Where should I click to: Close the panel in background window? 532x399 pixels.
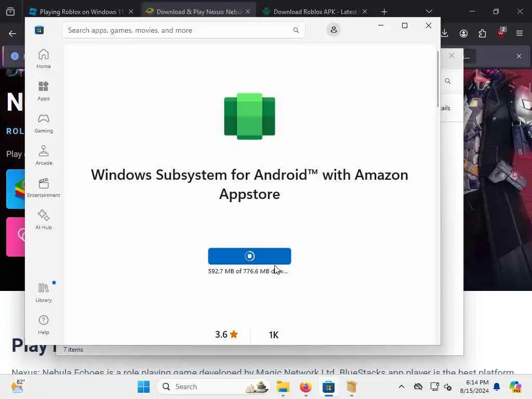[451, 56]
